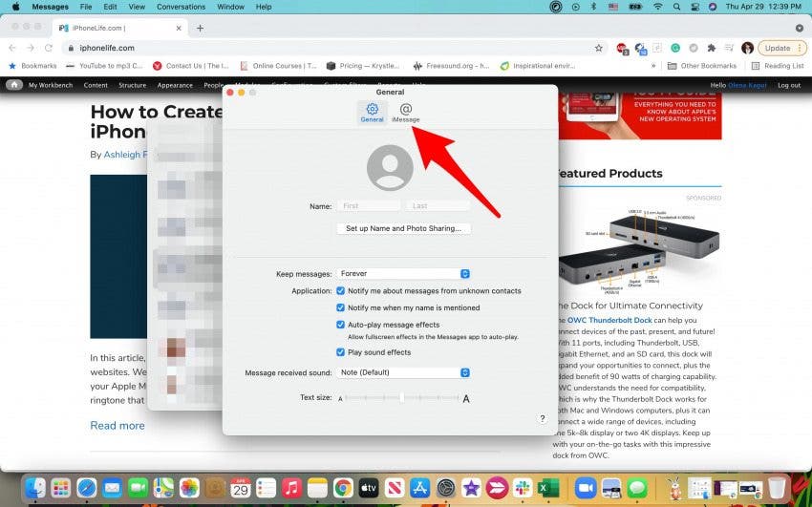Screen dimensions: 812x507
Task: Click the admin bar home icon
Action: point(14,85)
